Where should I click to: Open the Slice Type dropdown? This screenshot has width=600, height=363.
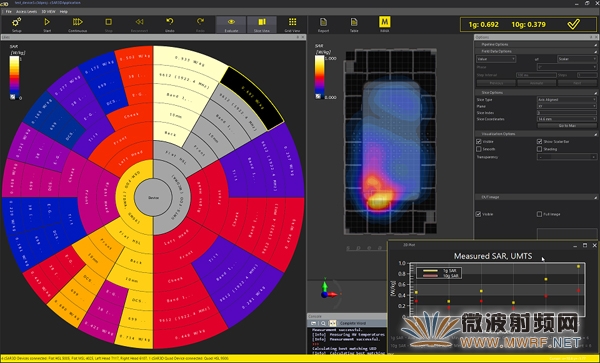(x=567, y=99)
